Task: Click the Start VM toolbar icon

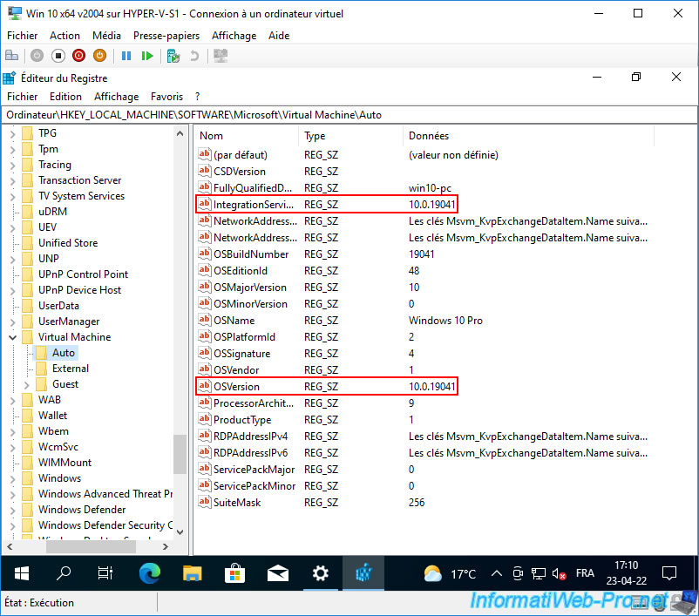Action: click(x=37, y=56)
